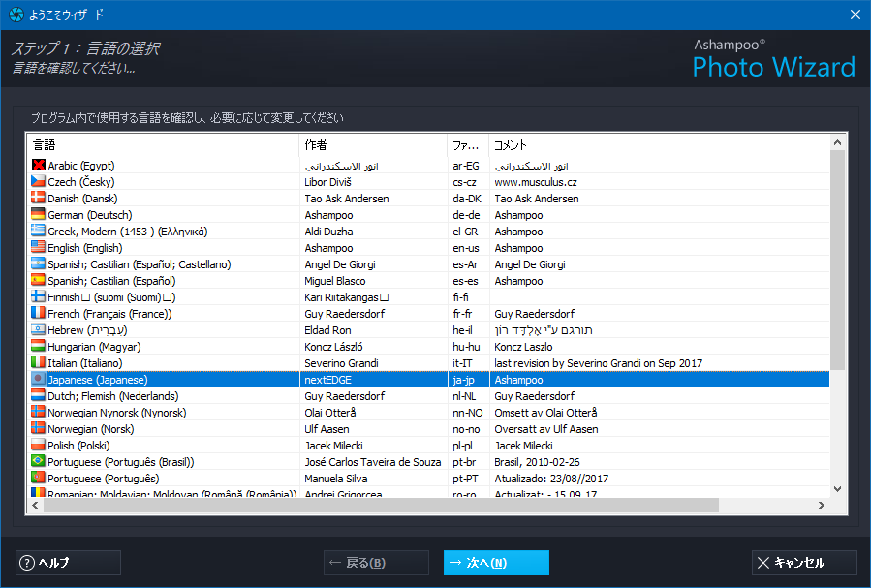This screenshot has height=588, width=871.
Task: Go back using the 戻る(B) button
Action: point(377,563)
